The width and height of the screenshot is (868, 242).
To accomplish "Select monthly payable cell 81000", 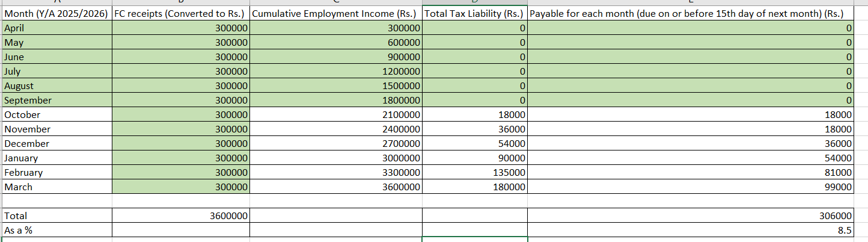I will [690, 173].
